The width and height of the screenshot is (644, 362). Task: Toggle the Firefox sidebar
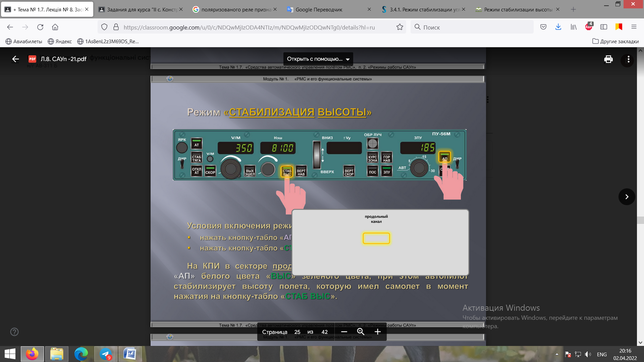(604, 27)
